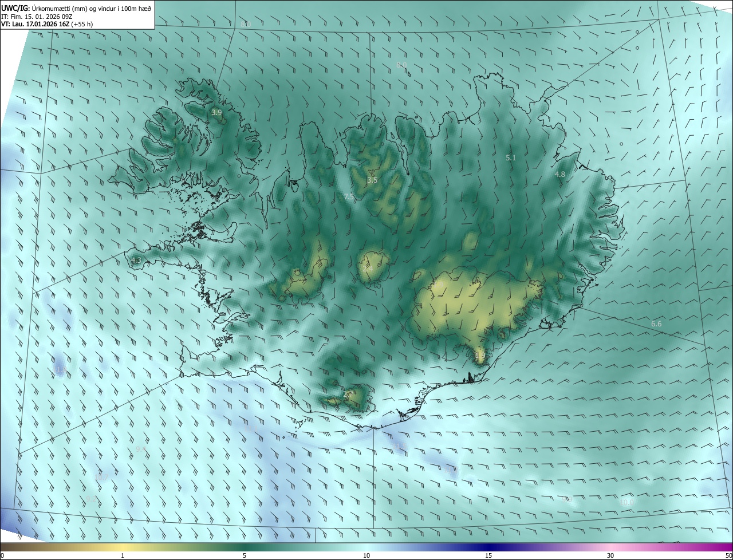Viewport: 733px width, 560px height.
Task: Click the 0 tick on the color scale
Action: tap(2, 556)
